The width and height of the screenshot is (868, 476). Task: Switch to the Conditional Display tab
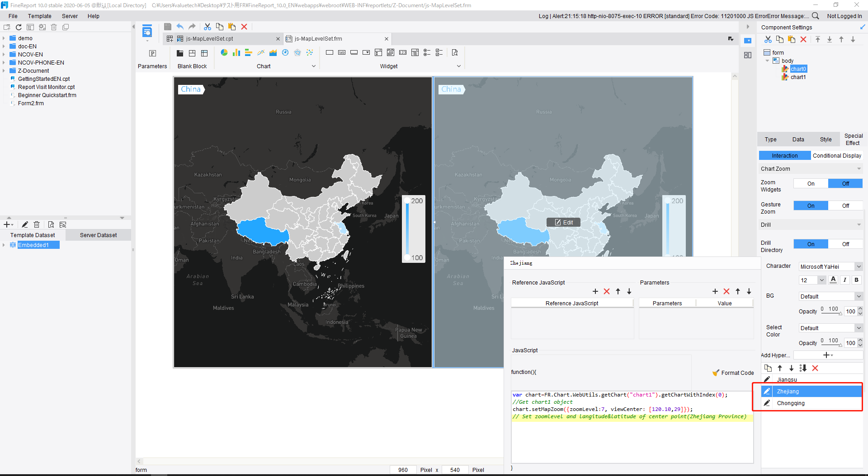837,155
